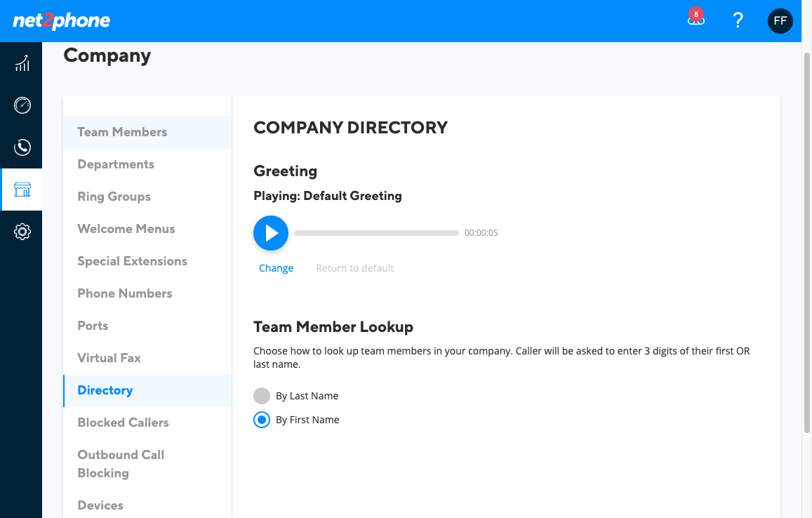Open the analytics chart icon in sidebar

coord(22,63)
